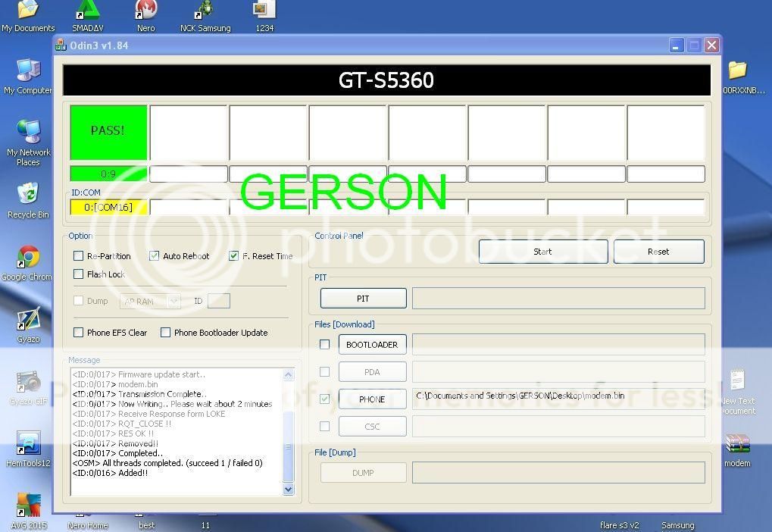Open the Gyazo GIF desktop shortcut
This screenshot has height=532, width=772.
click(x=28, y=383)
